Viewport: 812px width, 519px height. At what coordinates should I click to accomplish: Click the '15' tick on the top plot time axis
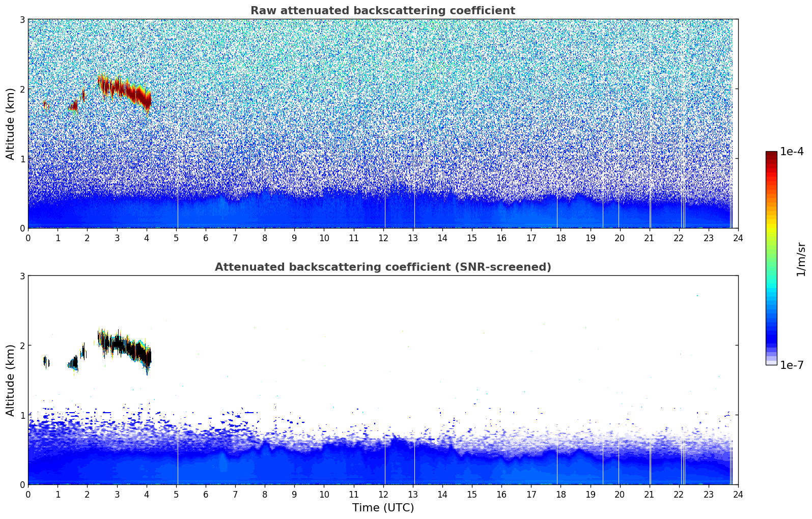(472, 238)
